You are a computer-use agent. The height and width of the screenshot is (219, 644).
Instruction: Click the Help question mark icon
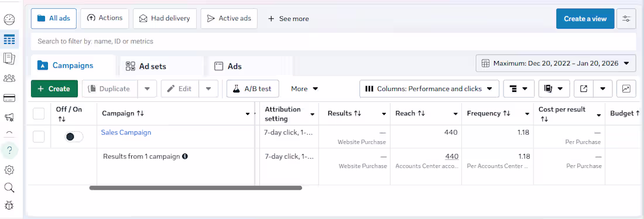coord(10,150)
